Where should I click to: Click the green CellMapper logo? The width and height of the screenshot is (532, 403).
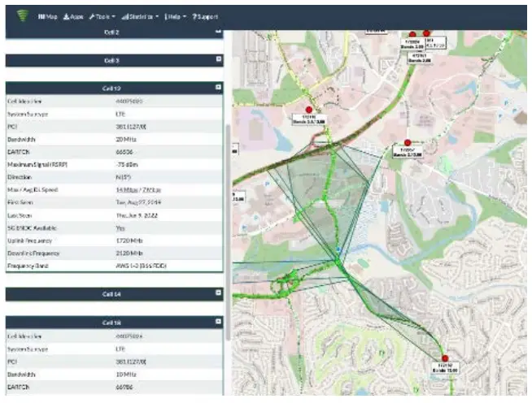tap(23, 15)
